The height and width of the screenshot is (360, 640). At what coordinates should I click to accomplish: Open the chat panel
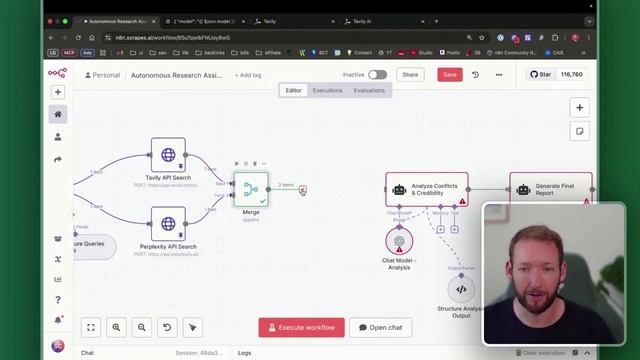380,327
